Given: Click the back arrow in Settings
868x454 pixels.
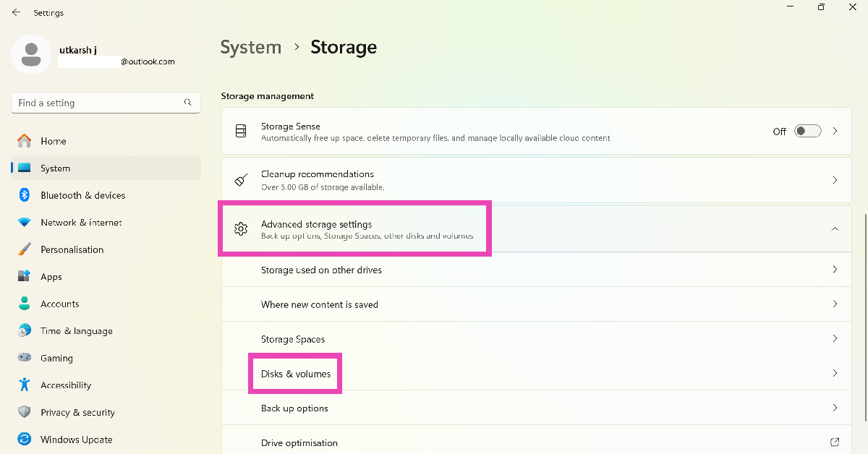Looking at the screenshot, I should [16, 13].
